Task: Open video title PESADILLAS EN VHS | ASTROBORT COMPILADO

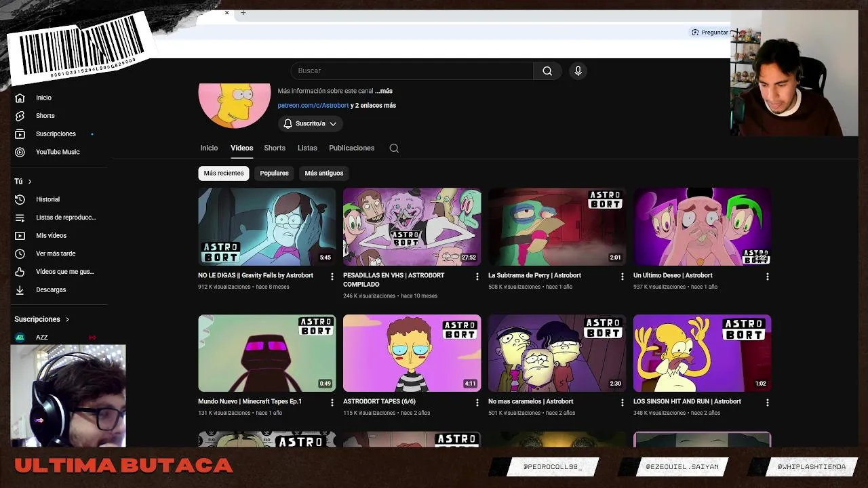Action: [x=394, y=280]
